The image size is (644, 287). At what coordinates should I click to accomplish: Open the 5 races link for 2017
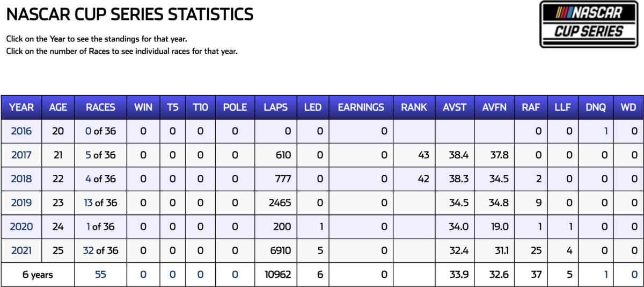pos(88,155)
